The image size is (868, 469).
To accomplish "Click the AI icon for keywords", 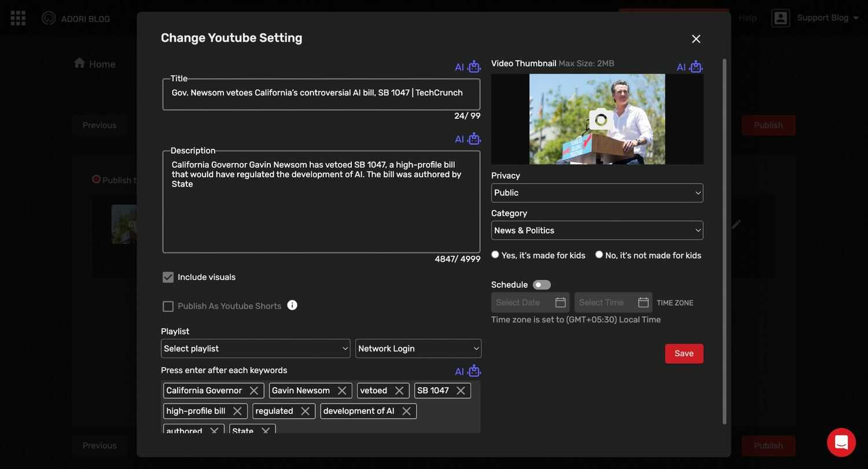I will 474,371.
